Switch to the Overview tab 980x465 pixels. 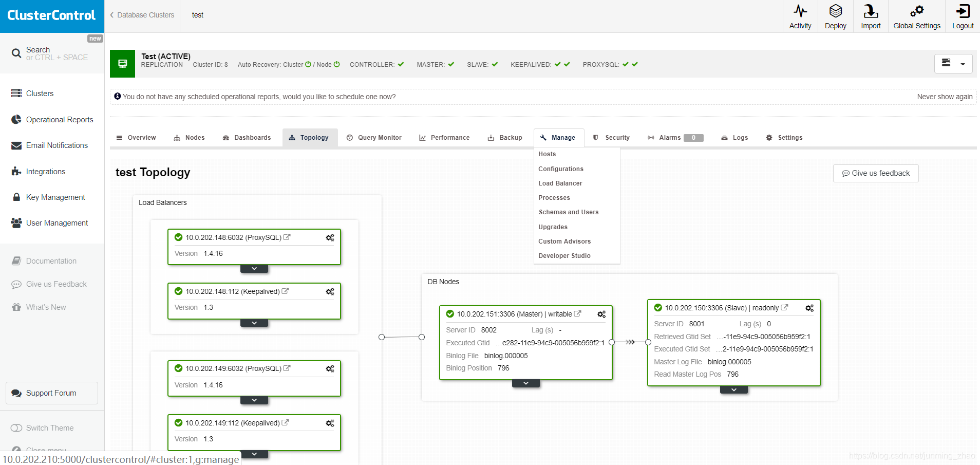(x=136, y=138)
